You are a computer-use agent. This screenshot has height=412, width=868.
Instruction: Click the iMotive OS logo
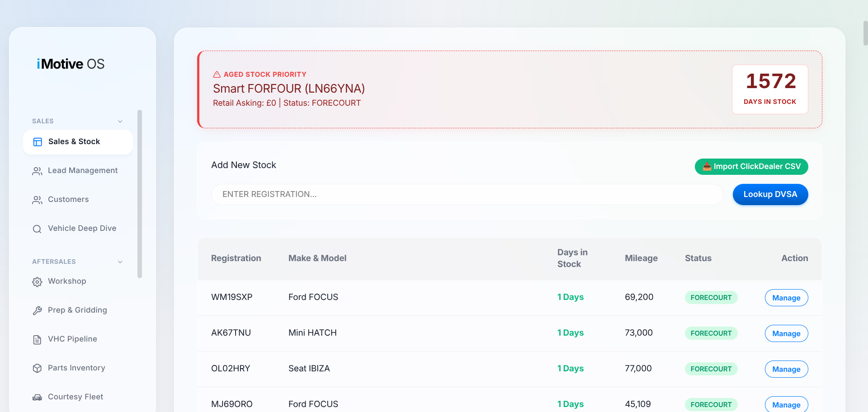click(x=71, y=64)
